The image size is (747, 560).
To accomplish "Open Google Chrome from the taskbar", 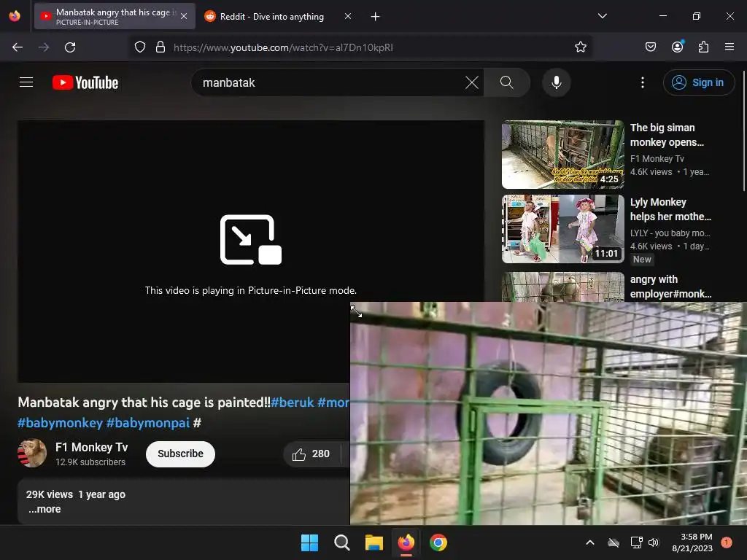I will pyautogui.click(x=438, y=542).
